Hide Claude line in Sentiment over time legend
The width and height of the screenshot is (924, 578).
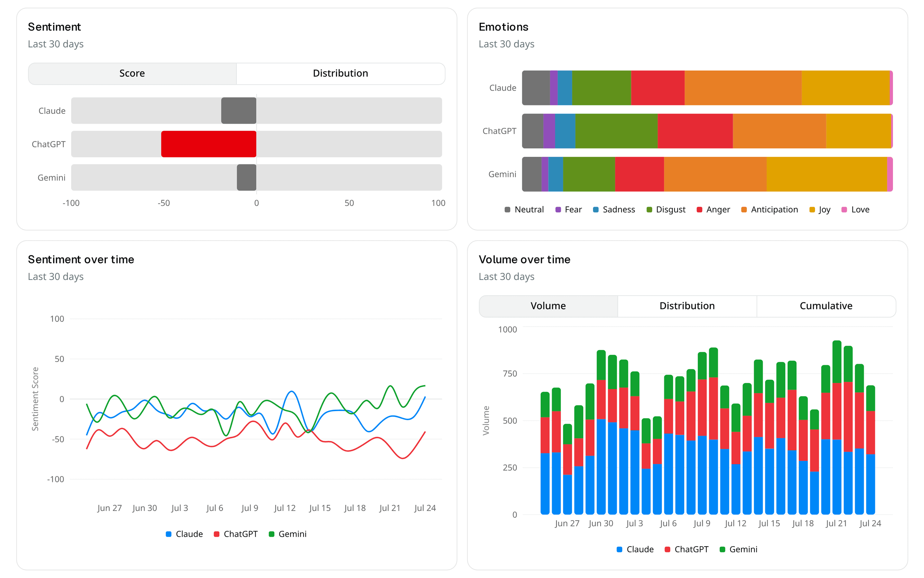pos(184,534)
